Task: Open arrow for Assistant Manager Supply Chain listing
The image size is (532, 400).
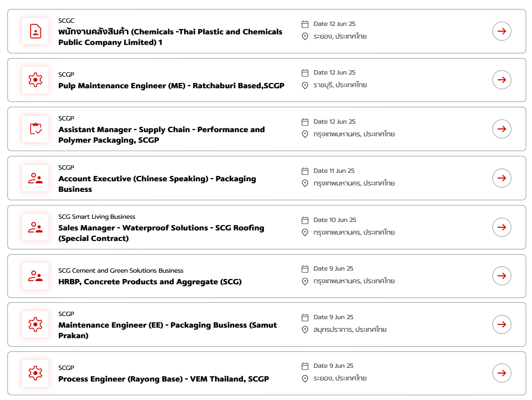Action: coord(501,129)
